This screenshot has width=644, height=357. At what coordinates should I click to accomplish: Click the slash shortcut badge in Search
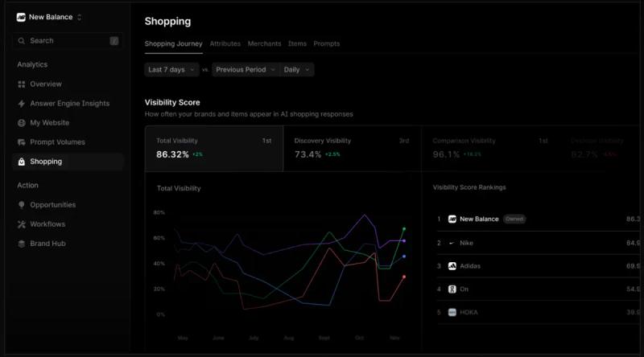pyautogui.click(x=114, y=41)
